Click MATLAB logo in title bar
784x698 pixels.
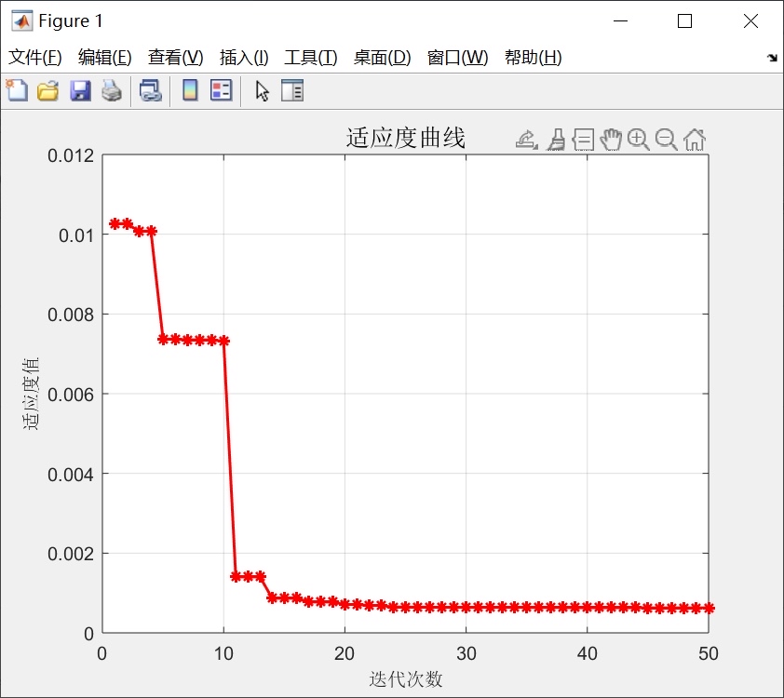point(22,21)
